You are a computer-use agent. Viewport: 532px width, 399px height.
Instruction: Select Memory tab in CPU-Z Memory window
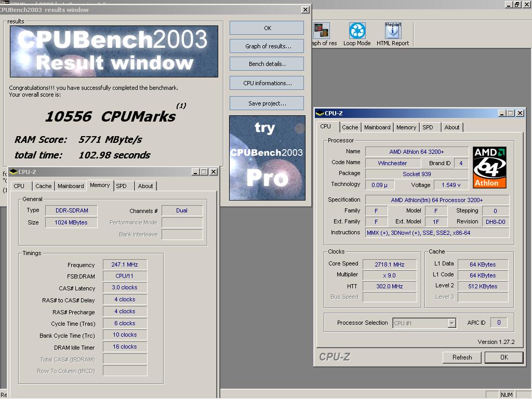(x=100, y=185)
